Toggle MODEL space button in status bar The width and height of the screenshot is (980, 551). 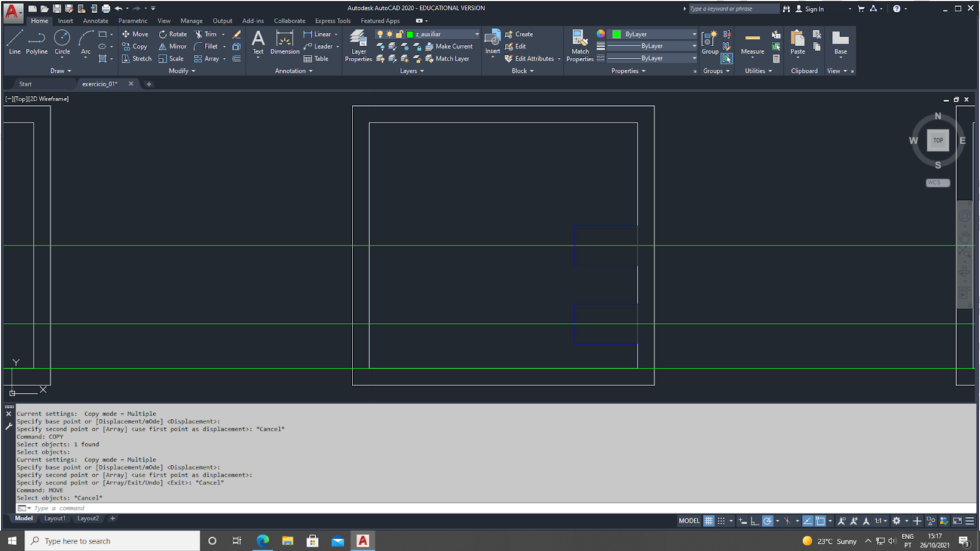[689, 521]
